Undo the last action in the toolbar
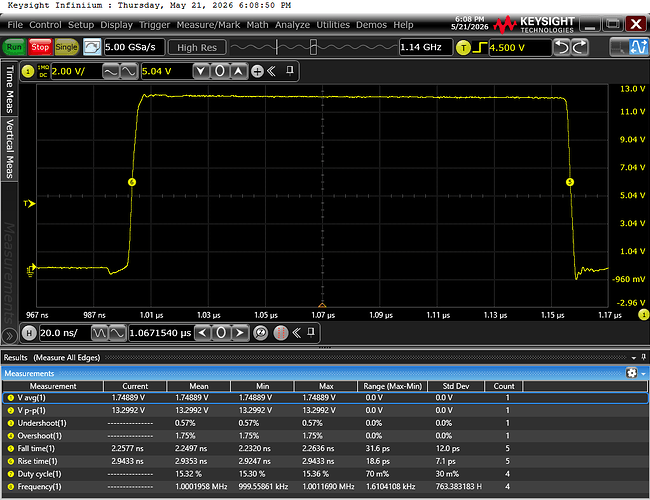 coord(562,47)
